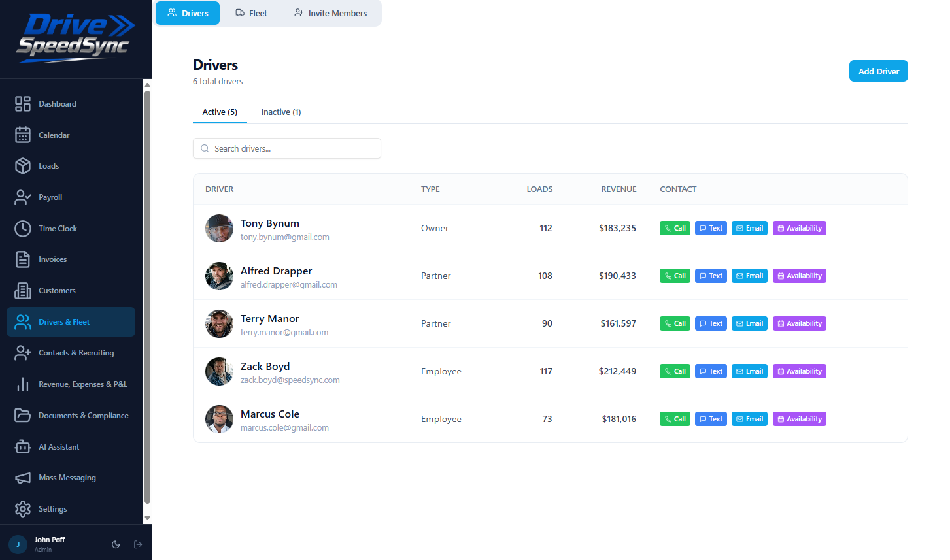Click the logout arrow icon
Image resolution: width=950 pixels, height=560 pixels.
click(138, 544)
